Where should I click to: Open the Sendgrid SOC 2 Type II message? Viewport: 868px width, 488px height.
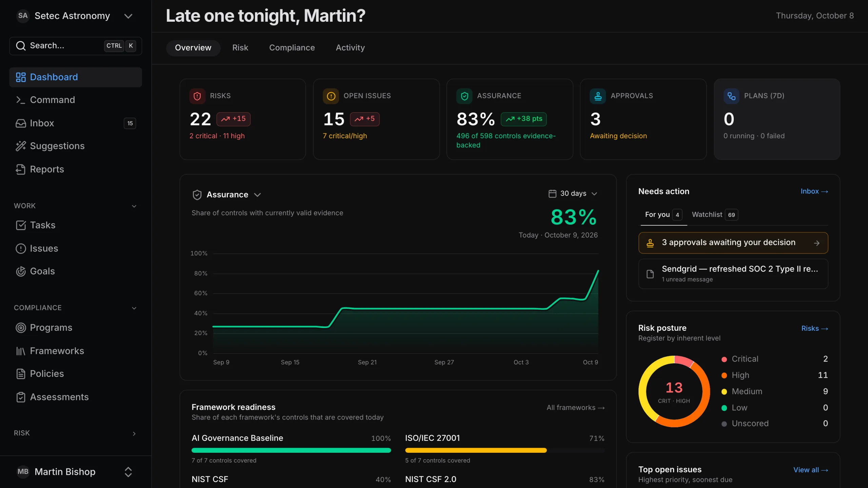point(733,274)
